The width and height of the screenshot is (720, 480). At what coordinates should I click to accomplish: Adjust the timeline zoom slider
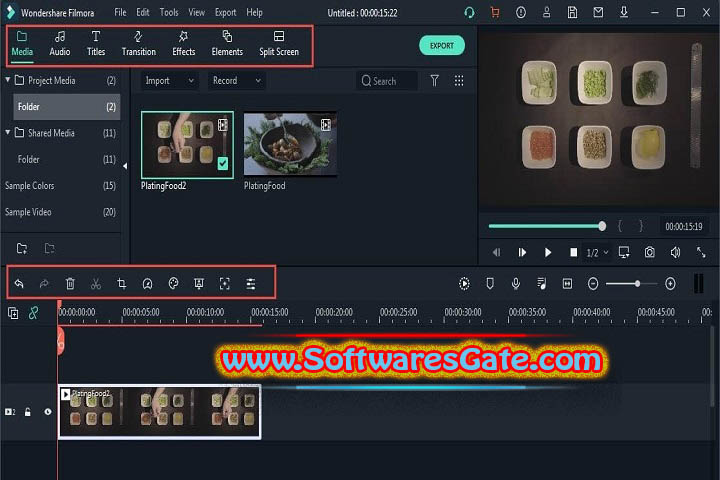click(x=637, y=283)
